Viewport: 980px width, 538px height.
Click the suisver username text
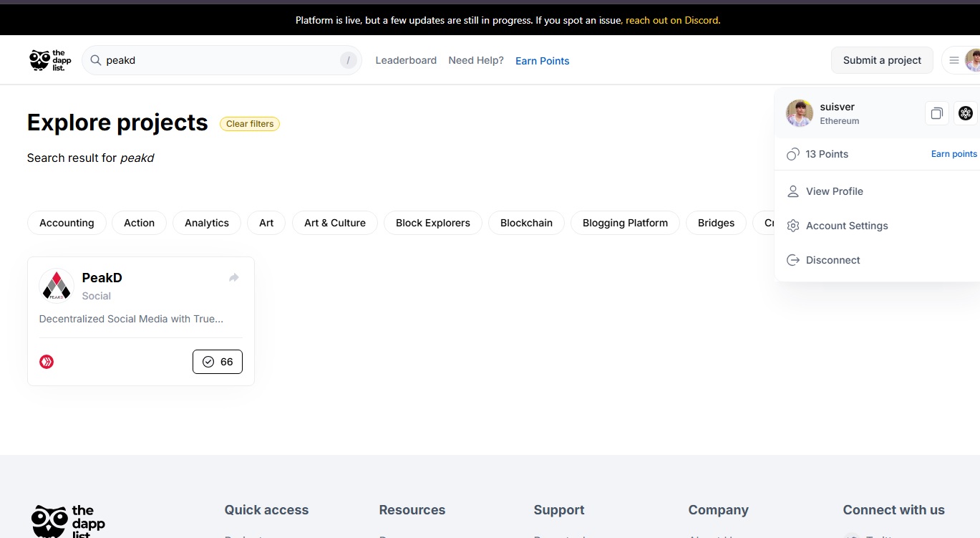pos(837,107)
